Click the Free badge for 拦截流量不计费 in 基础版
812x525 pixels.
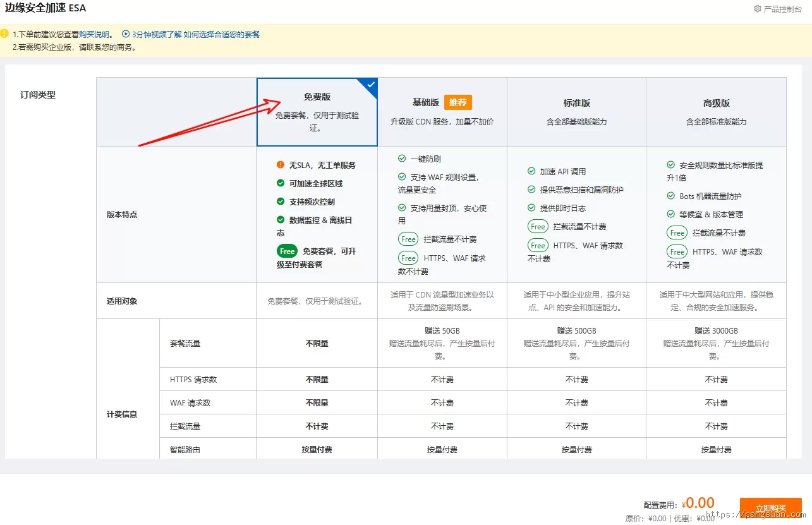coord(408,239)
